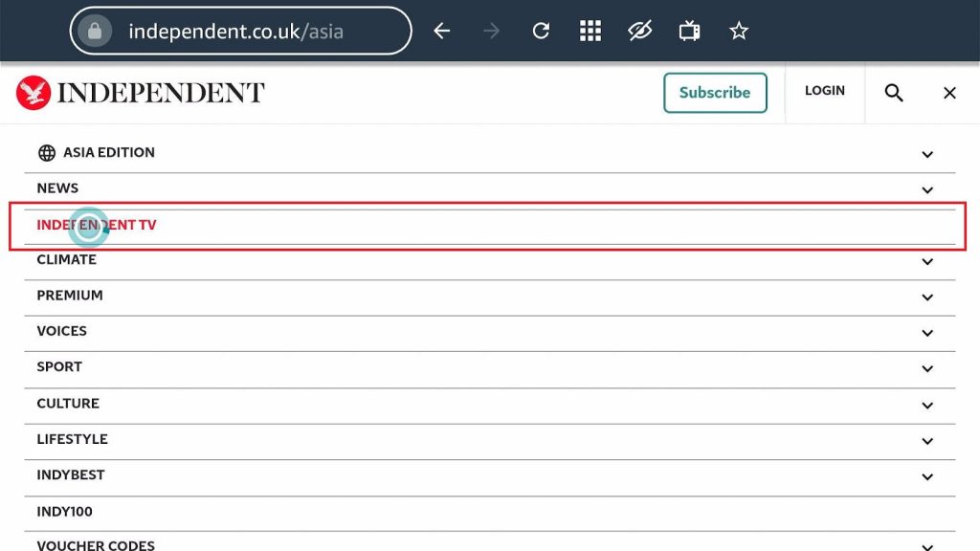Click the TV cast icon in the toolbar

coord(689,31)
